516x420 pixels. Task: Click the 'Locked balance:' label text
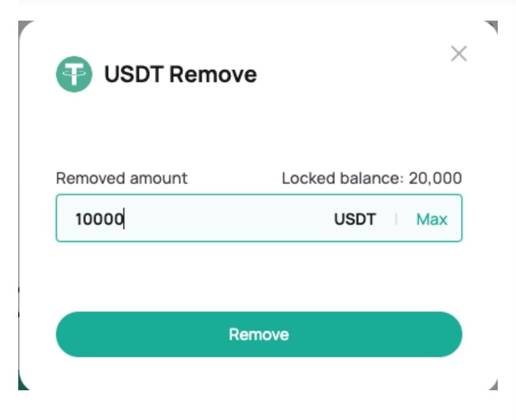[343, 179]
